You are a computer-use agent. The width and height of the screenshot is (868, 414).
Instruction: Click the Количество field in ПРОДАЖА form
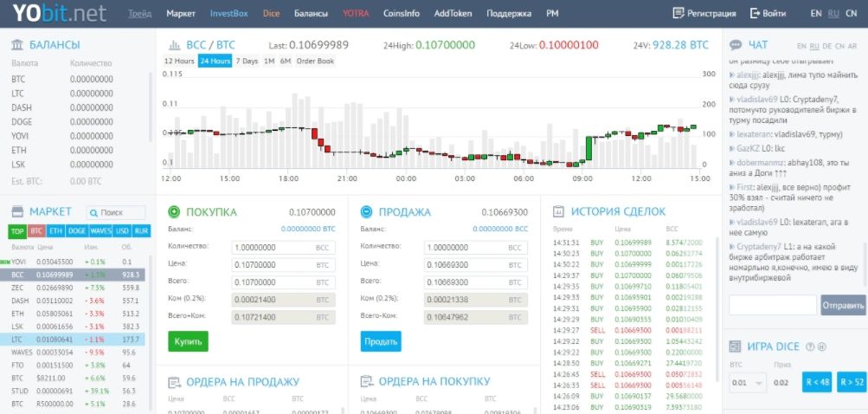point(475,248)
